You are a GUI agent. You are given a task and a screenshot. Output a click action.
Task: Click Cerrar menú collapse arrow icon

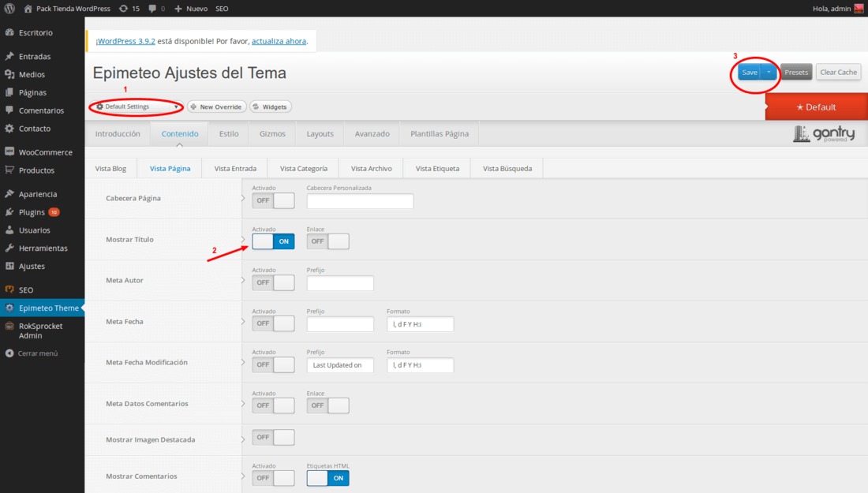click(9, 353)
